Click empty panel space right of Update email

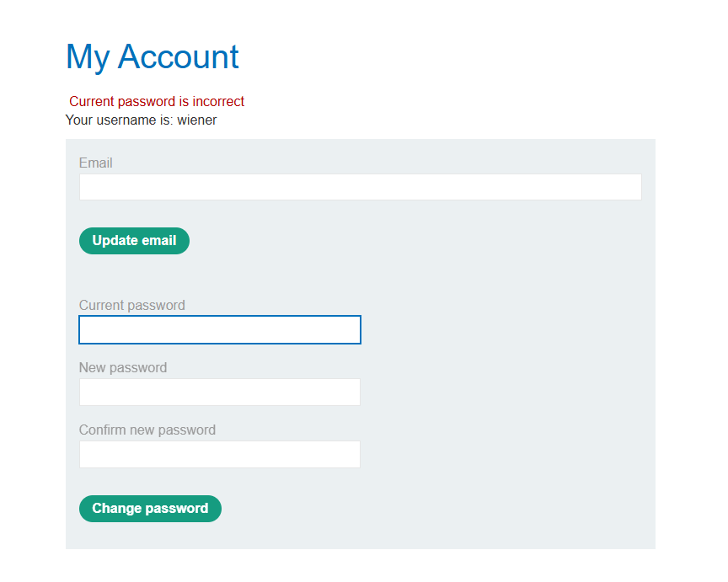pyautogui.click(x=421, y=241)
